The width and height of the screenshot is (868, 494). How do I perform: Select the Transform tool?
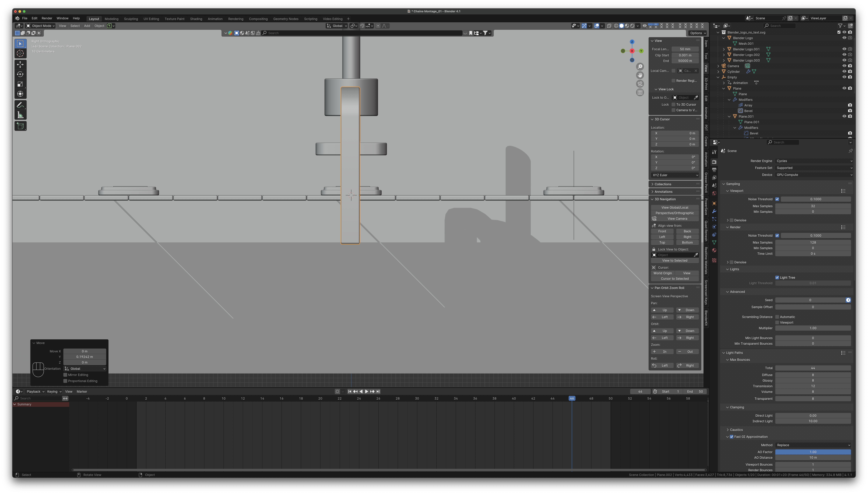[20, 94]
